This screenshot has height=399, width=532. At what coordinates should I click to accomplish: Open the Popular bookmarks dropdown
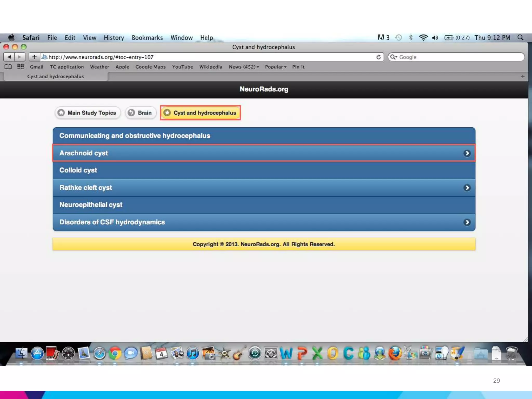coord(275,67)
